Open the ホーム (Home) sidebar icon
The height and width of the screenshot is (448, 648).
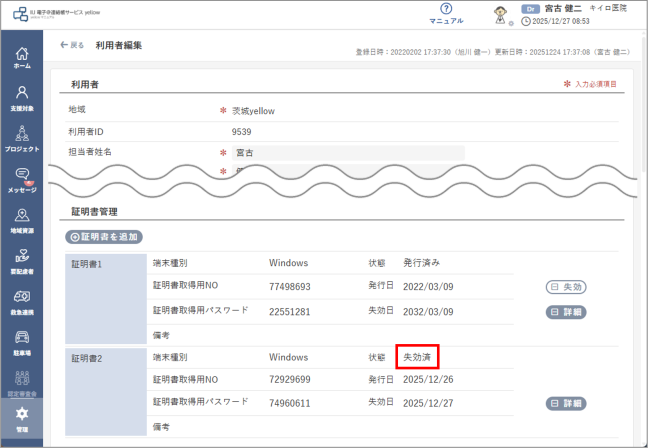(x=21, y=56)
